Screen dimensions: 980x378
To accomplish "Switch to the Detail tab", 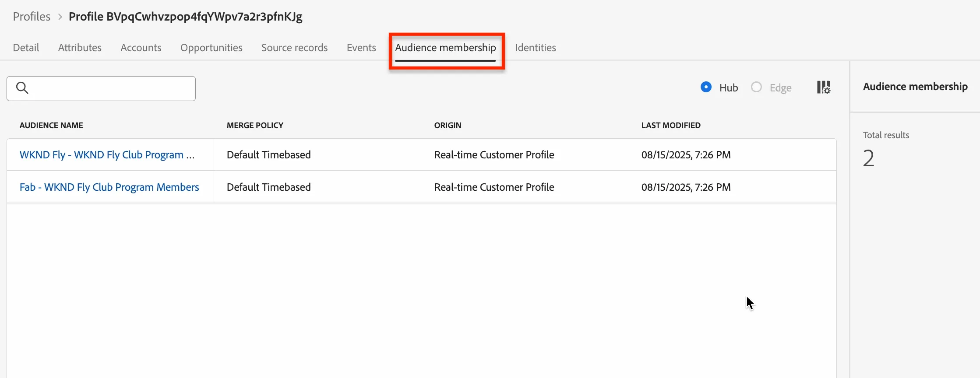I will 26,47.
